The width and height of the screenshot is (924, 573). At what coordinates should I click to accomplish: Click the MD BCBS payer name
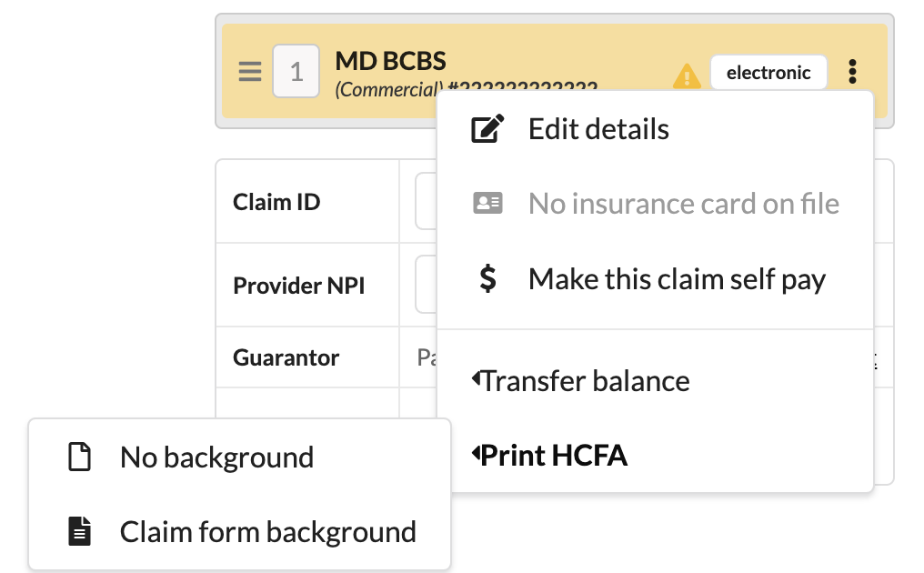point(391,61)
